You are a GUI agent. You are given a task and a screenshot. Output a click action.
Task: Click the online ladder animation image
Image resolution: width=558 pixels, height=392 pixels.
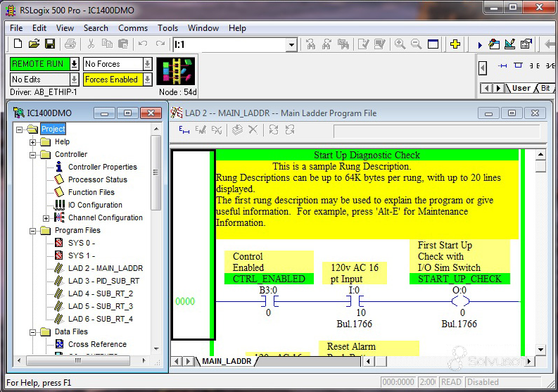point(176,71)
